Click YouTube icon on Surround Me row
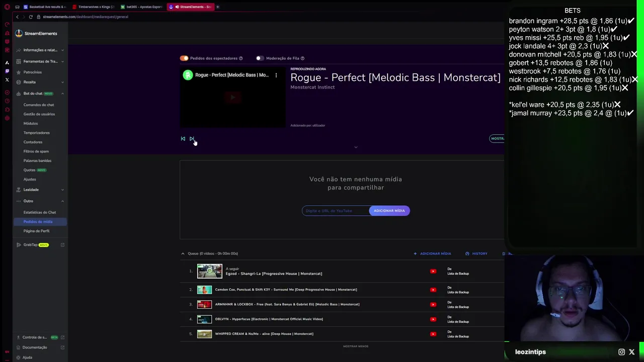 (x=433, y=290)
